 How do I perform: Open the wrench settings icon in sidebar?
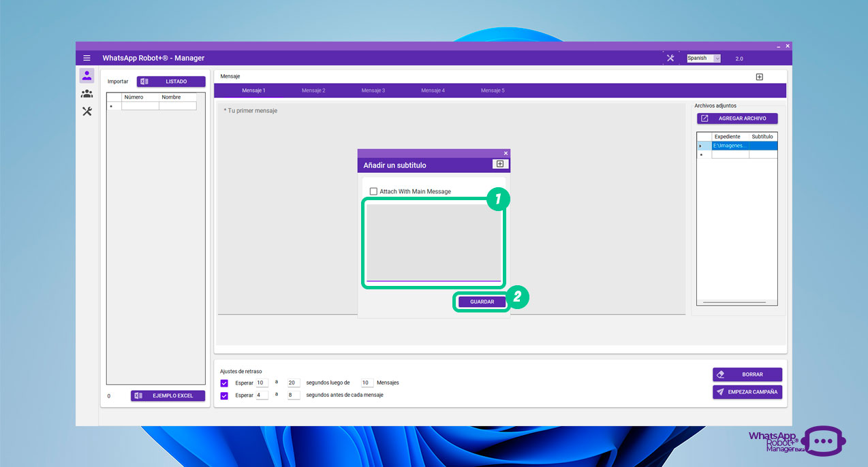click(x=87, y=111)
